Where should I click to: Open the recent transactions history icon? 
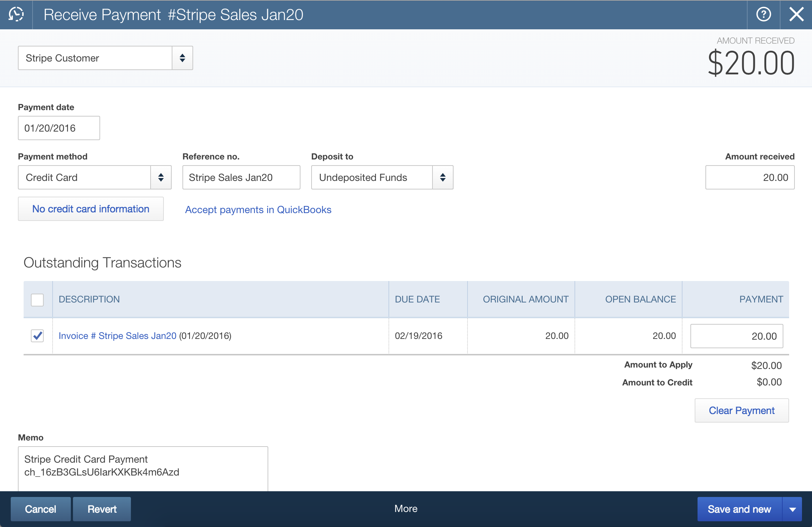[x=16, y=15]
